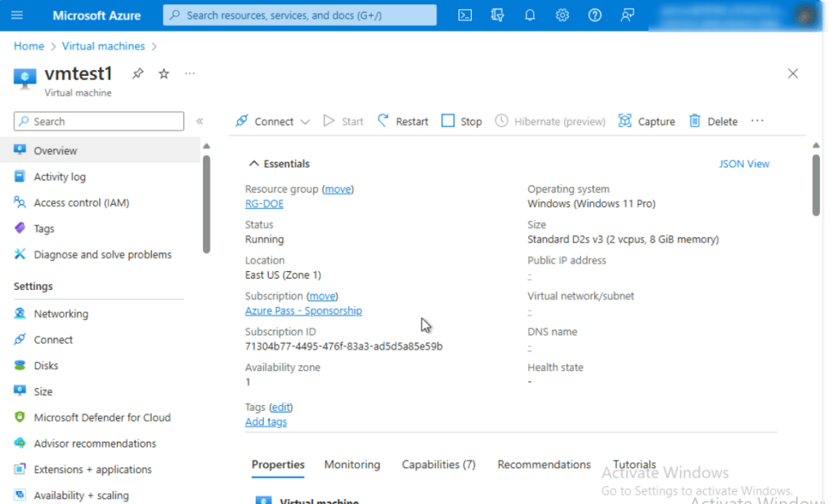The image size is (837, 504).
Task: Open the portal settings gear
Action: [562, 15]
